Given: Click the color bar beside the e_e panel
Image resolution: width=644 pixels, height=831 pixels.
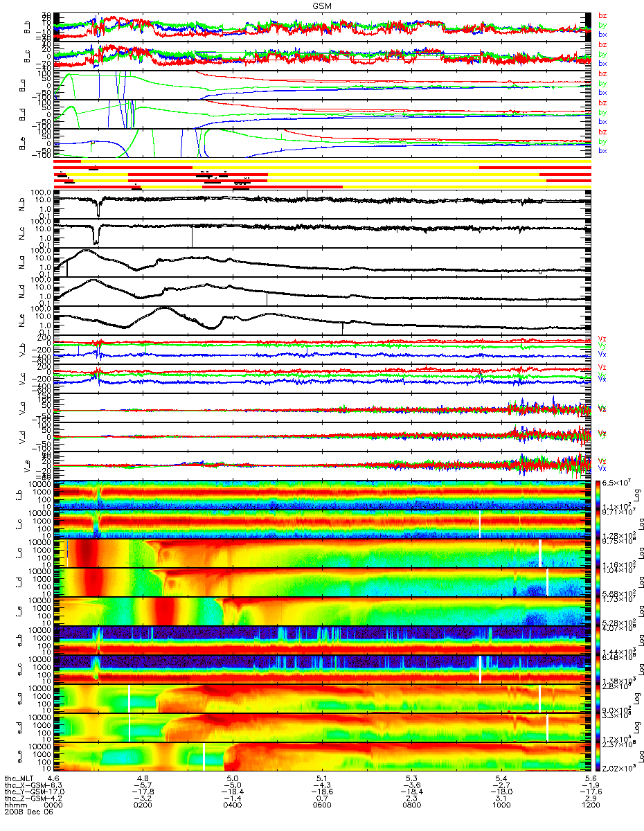Looking at the screenshot, I should tap(598, 758).
